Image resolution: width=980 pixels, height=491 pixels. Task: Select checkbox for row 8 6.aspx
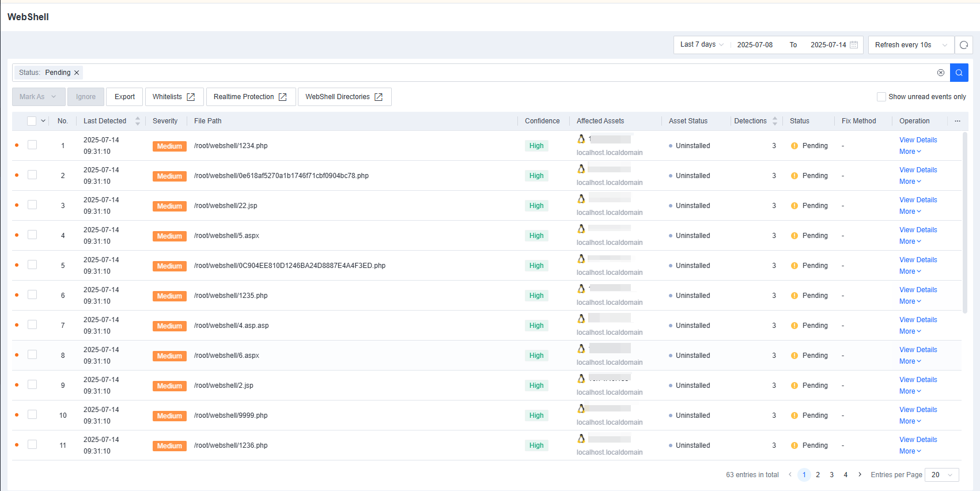tap(32, 354)
